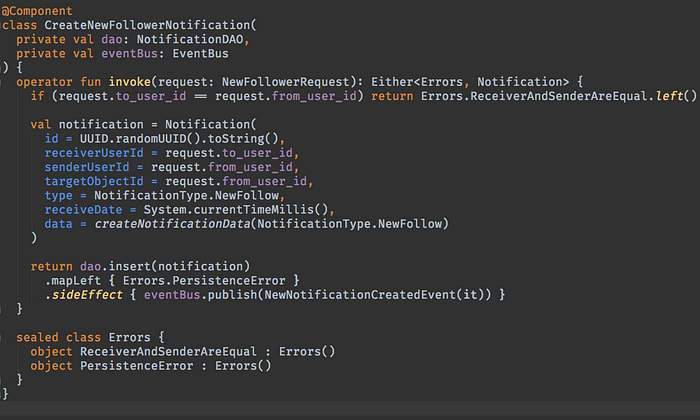Click the @Component annotation

(x=37, y=11)
